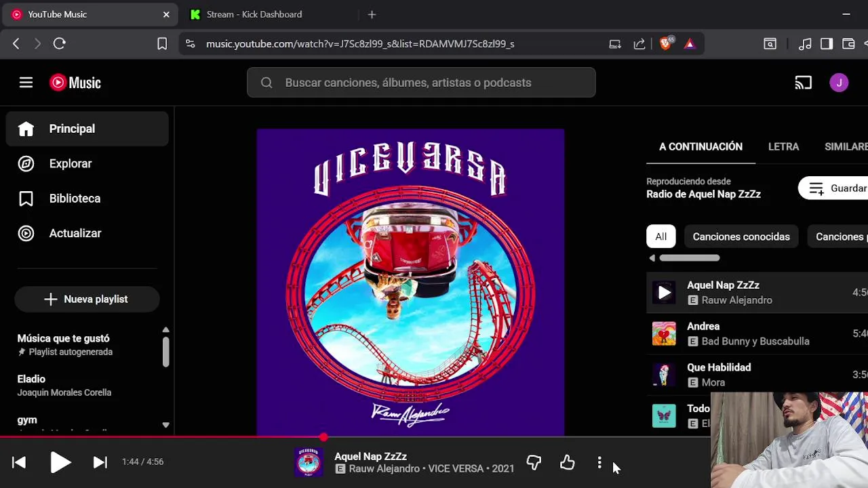
Task: Switch to the LETRA tab
Action: 783,146
